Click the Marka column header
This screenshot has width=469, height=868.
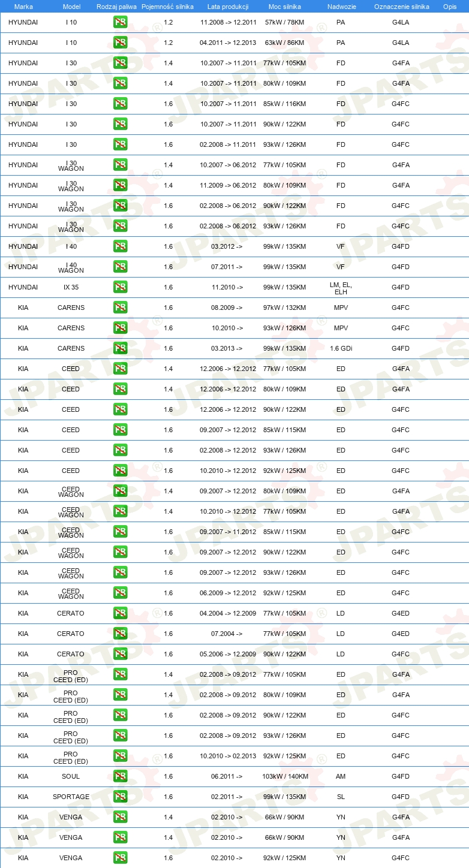point(23,7)
